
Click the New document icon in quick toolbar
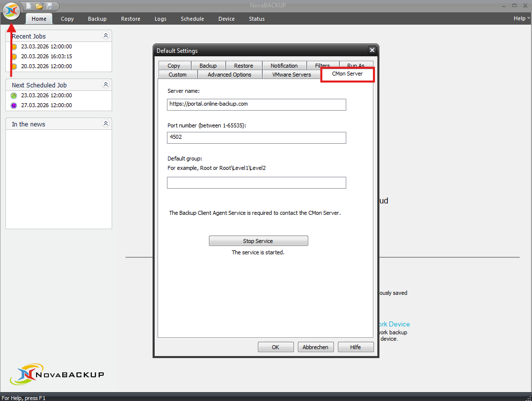(x=29, y=6)
